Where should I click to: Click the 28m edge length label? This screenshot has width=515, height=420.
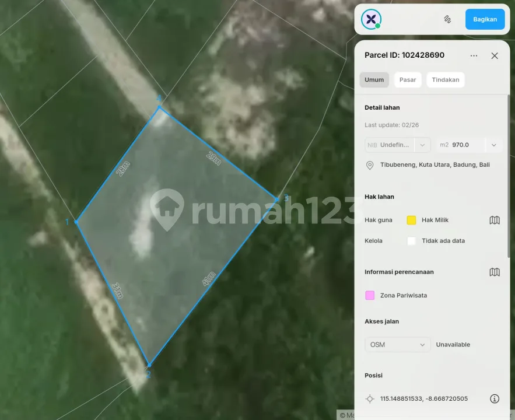coord(123,169)
